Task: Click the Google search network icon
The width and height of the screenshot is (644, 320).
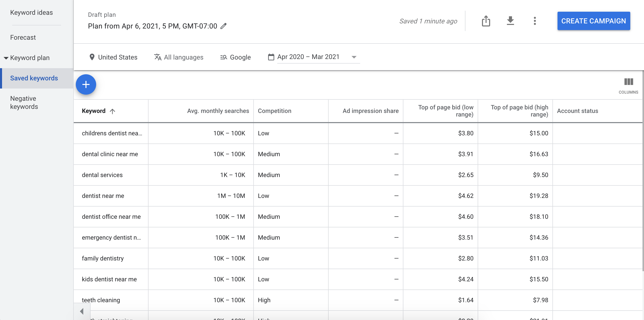Action: pos(223,57)
